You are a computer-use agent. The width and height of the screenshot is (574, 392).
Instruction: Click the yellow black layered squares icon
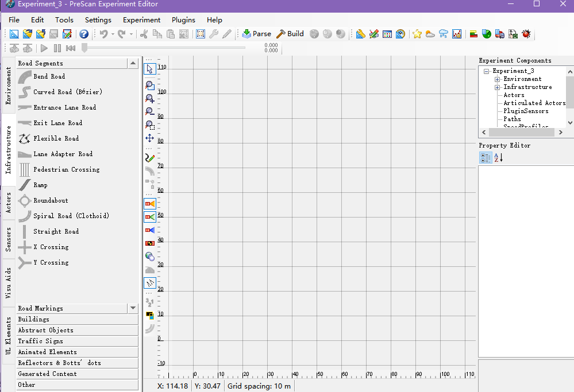tap(150, 315)
